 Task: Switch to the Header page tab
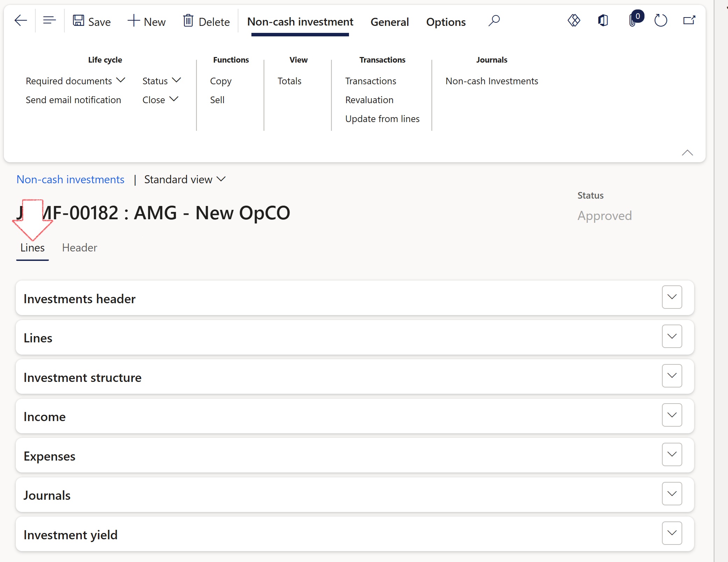tap(79, 248)
